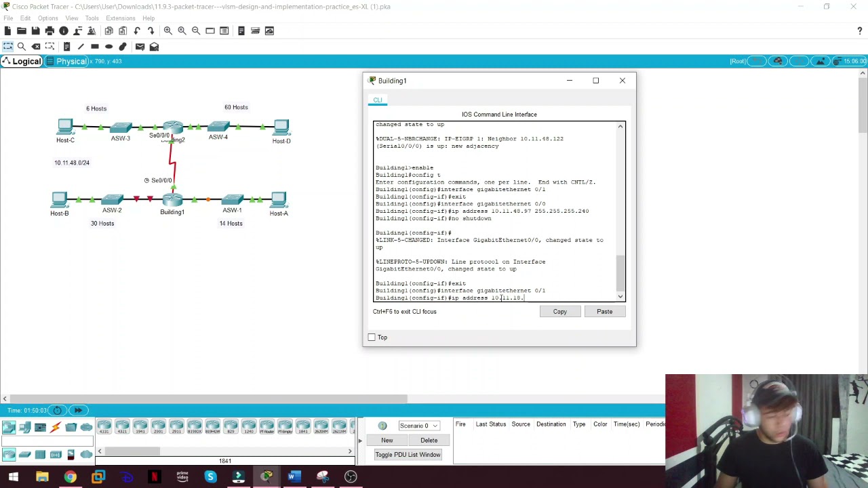This screenshot has width=868, height=488.
Task: Open the Extensions menu
Action: pyautogui.click(x=121, y=18)
